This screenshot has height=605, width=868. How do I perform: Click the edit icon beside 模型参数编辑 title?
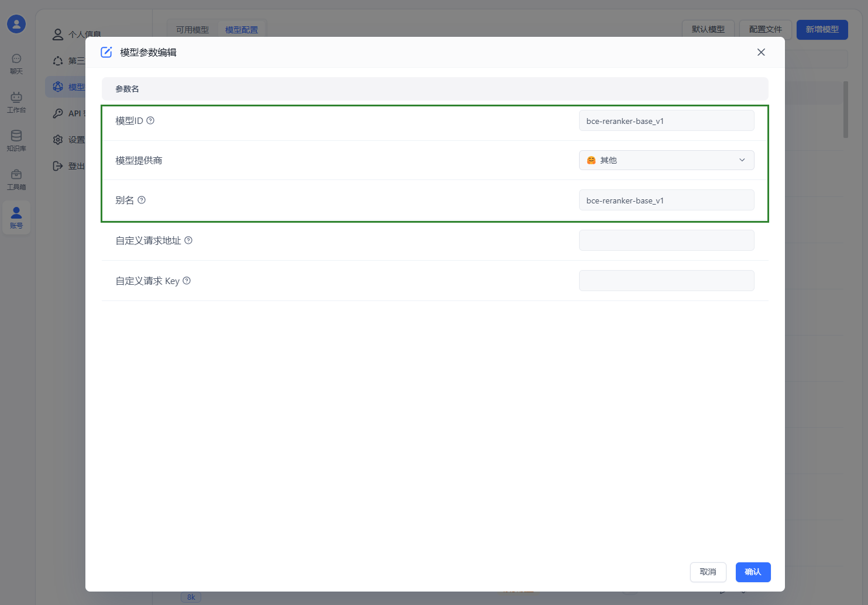[106, 52]
